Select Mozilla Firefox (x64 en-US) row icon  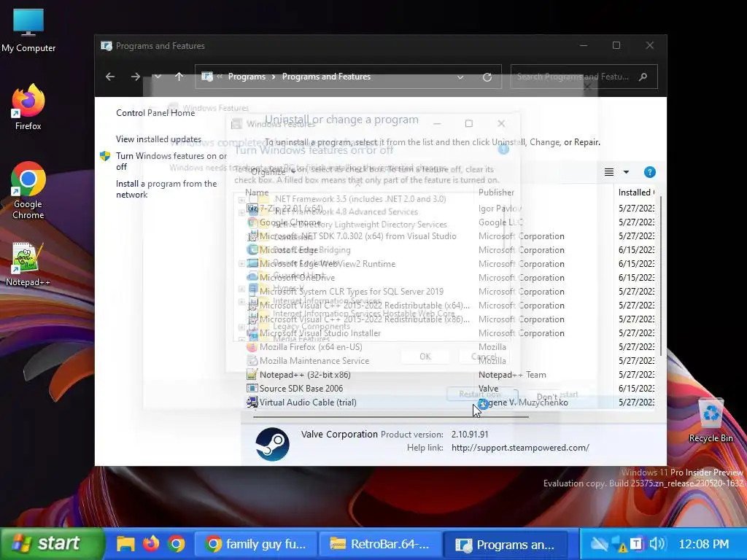tap(252, 347)
